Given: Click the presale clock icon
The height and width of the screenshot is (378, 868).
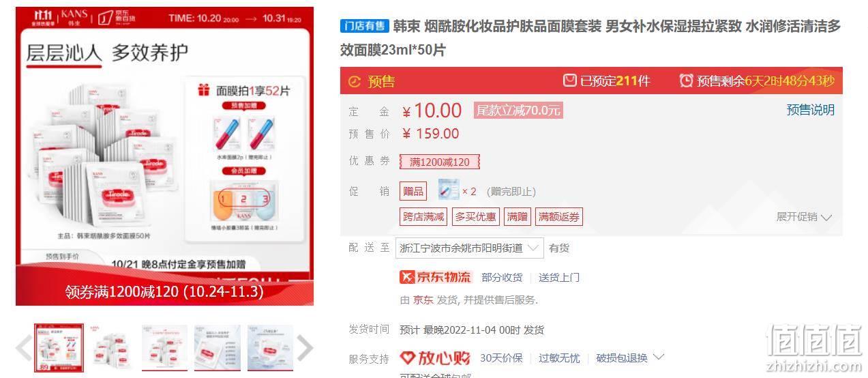Looking at the screenshot, I should pos(354,82).
